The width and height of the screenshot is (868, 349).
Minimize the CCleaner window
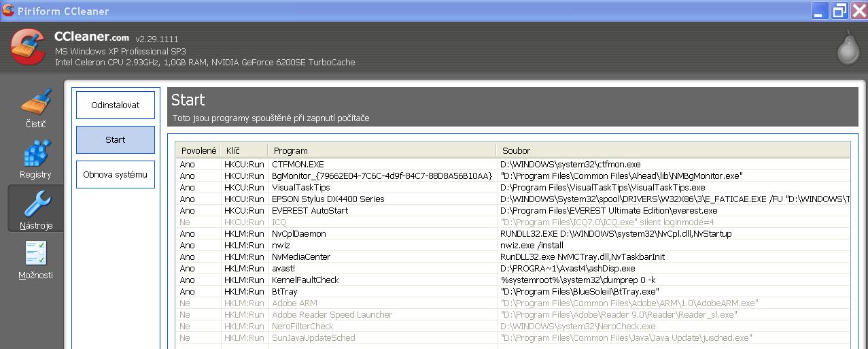pyautogui.click(x=820, y=11)
